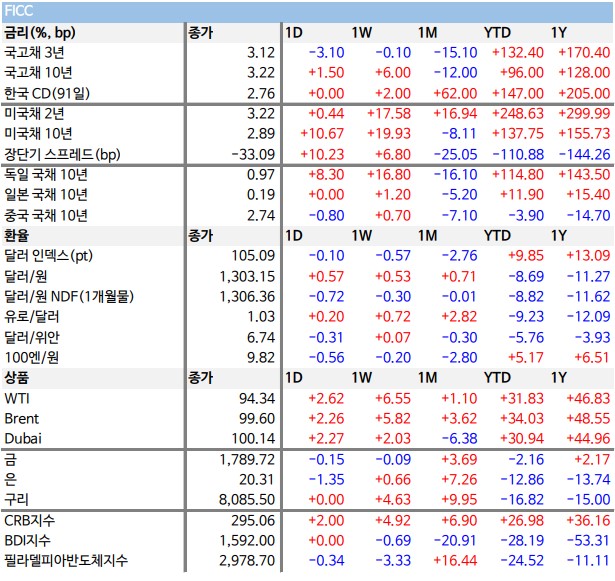615x581 pixels.
Task: Select copper closing price 8,085.50
Action: tap(247, 499)
